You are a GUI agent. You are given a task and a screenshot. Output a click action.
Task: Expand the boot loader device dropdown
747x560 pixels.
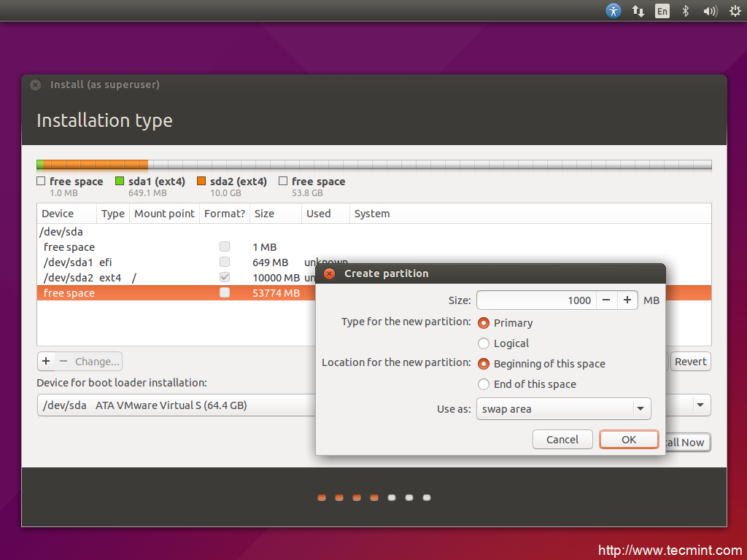(700, 405)
